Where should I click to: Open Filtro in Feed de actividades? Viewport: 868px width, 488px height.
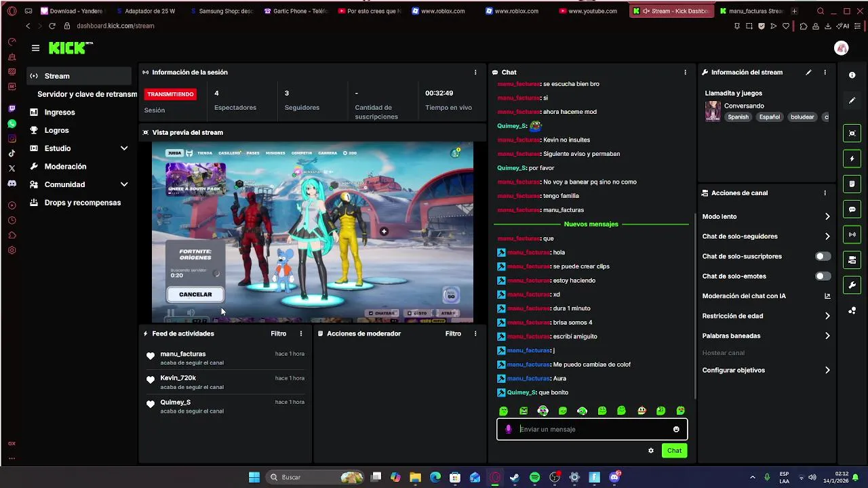click(278, 333)
